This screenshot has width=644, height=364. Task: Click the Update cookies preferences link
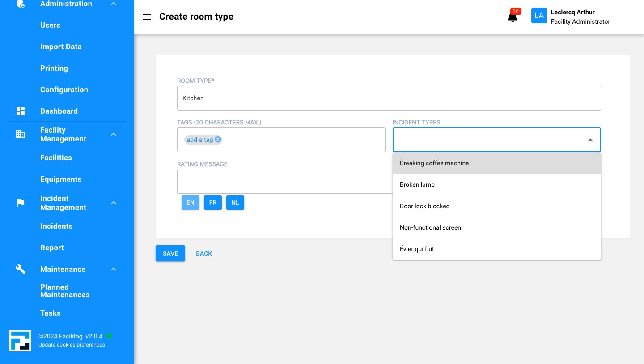coord(72,345)
